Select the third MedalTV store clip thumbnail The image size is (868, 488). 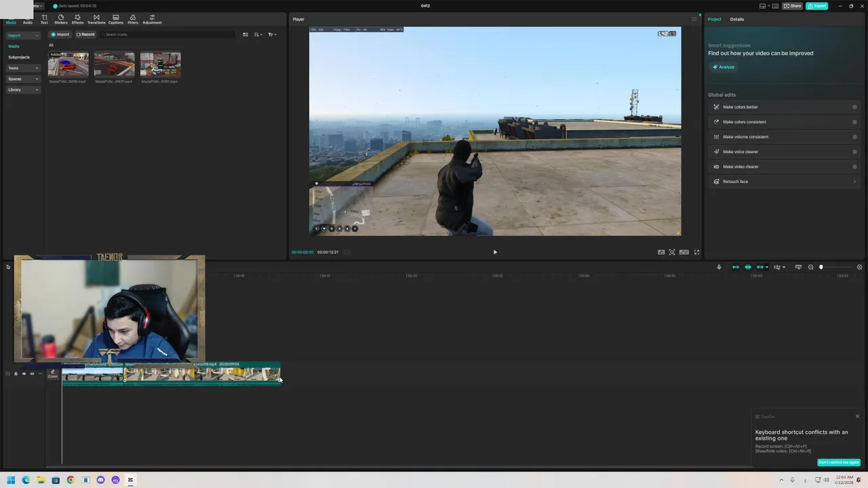point(160,64)
